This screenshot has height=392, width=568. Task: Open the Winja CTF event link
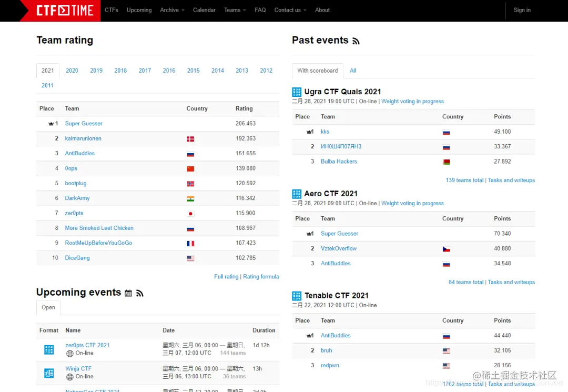tap(78, 369)
